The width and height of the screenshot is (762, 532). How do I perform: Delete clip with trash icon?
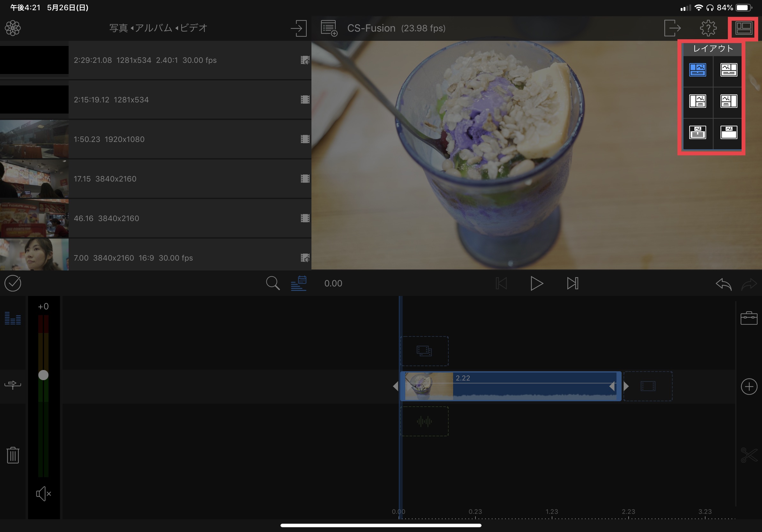click(x=13, y=455)
